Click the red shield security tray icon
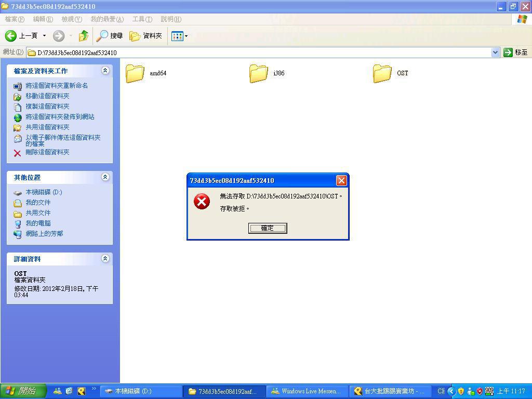This screenshot has height=399, width=532. (x=480, y=392)
